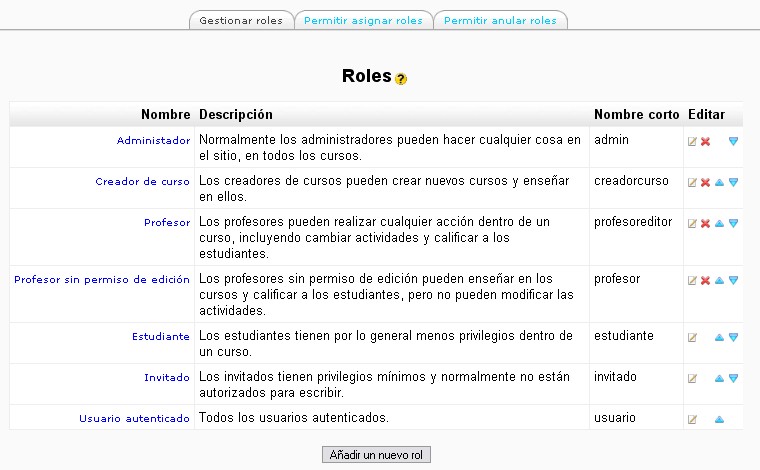This screenshot has width=760, height=470.
Task: Move the Creador de curso role down
Action: click(733, 183)
